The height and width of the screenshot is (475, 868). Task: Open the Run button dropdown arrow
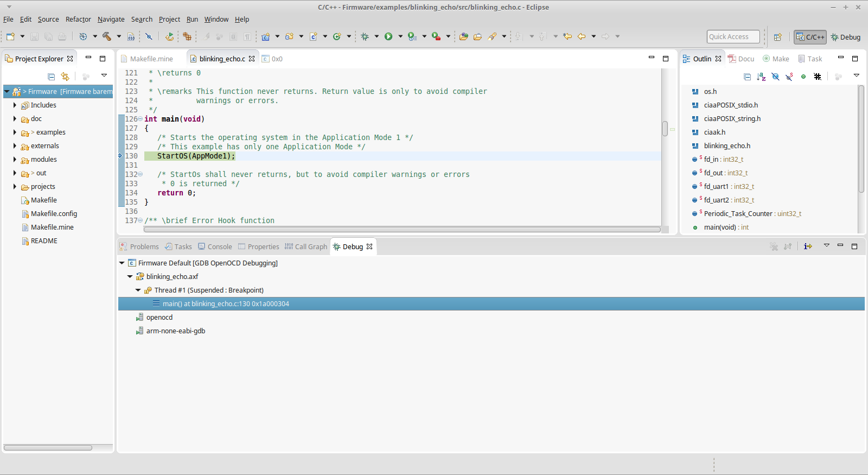(x=400, y=36)
